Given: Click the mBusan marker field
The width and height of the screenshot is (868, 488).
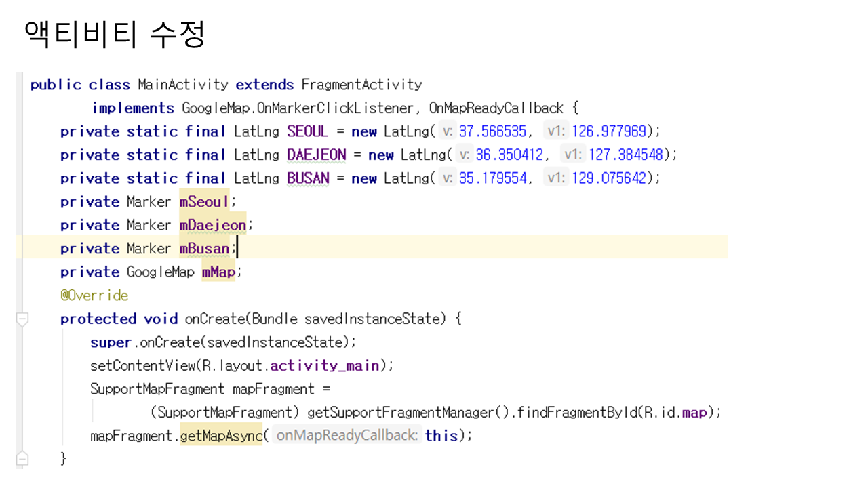Looking at the screenshot, I should pos(204,249).
